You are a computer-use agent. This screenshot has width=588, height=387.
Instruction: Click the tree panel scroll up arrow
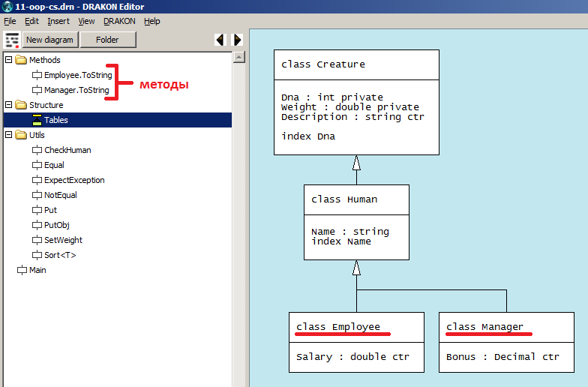tap(238, 58)
